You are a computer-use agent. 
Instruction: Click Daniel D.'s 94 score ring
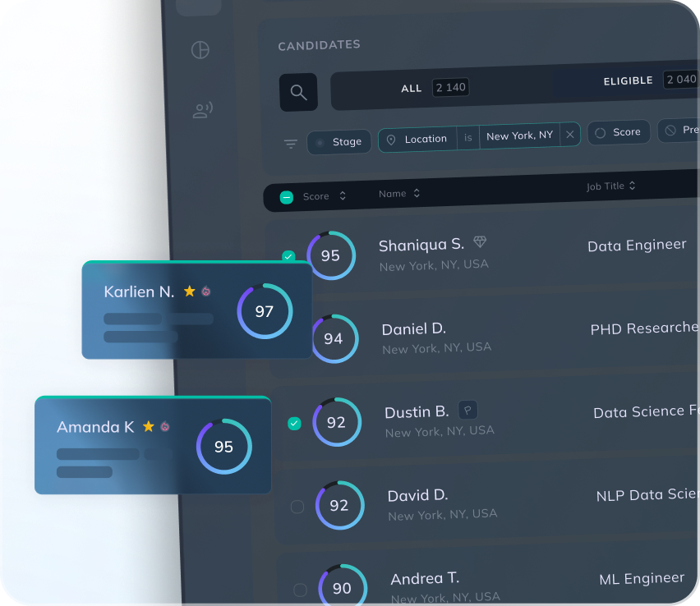[334, 338]
